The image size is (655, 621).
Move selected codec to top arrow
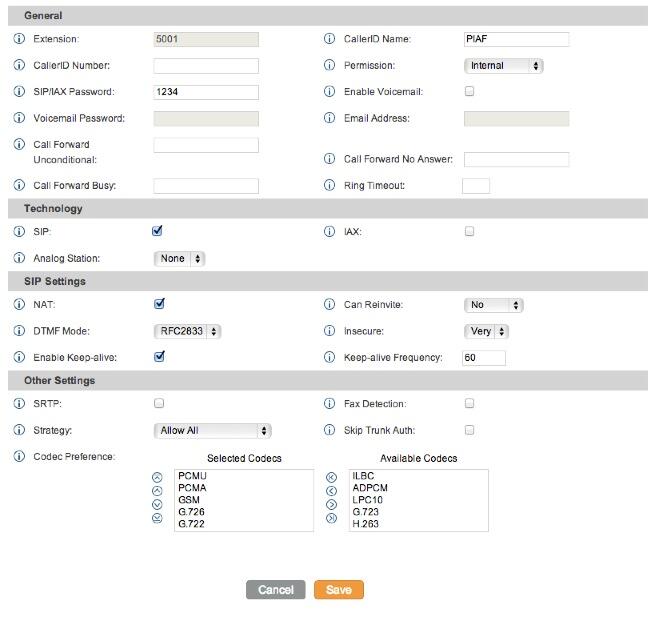157,477
